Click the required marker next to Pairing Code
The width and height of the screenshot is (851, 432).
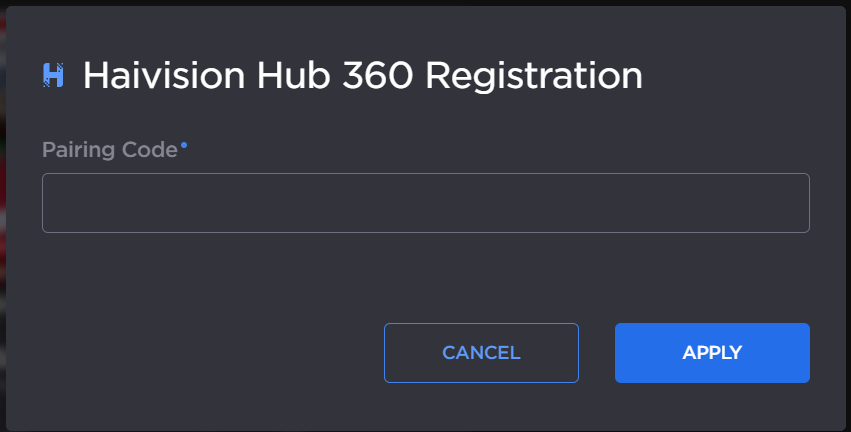point(184,146)
